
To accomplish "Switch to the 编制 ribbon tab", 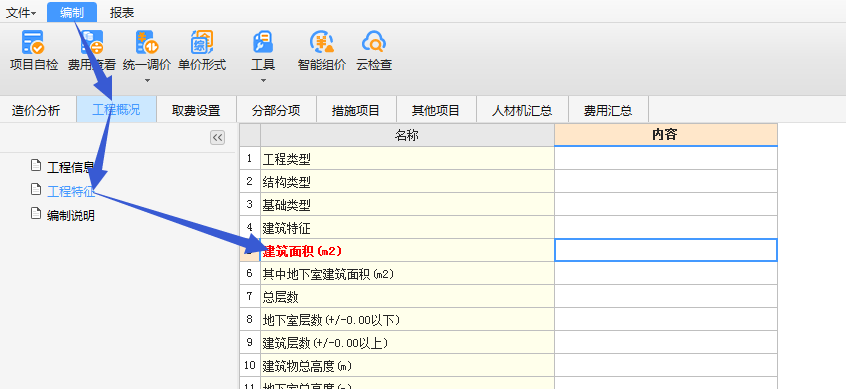I will pyautogui.click(x=72, y=12).
